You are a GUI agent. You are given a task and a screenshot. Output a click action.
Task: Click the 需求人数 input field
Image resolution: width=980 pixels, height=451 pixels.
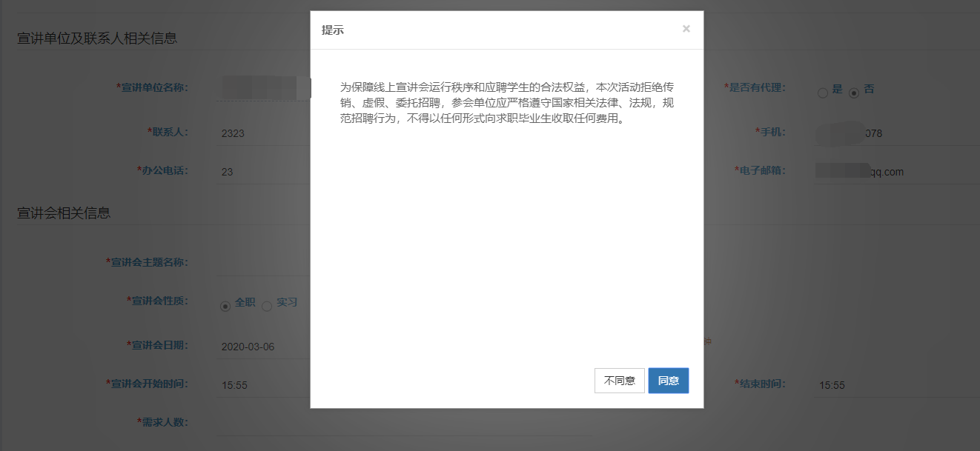[263, 423]
